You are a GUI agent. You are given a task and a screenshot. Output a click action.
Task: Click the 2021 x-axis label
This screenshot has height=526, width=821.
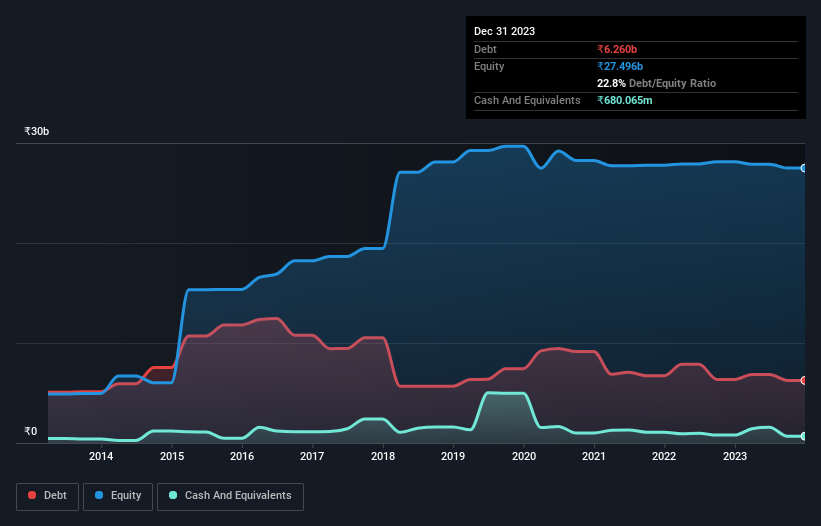pyautogui.click(x=594, y=456)
